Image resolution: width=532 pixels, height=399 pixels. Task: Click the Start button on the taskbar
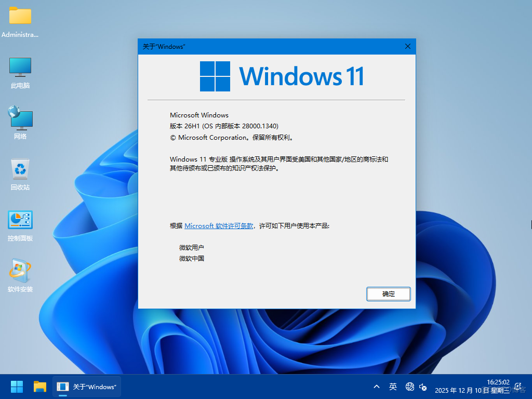tap(16, 387)
